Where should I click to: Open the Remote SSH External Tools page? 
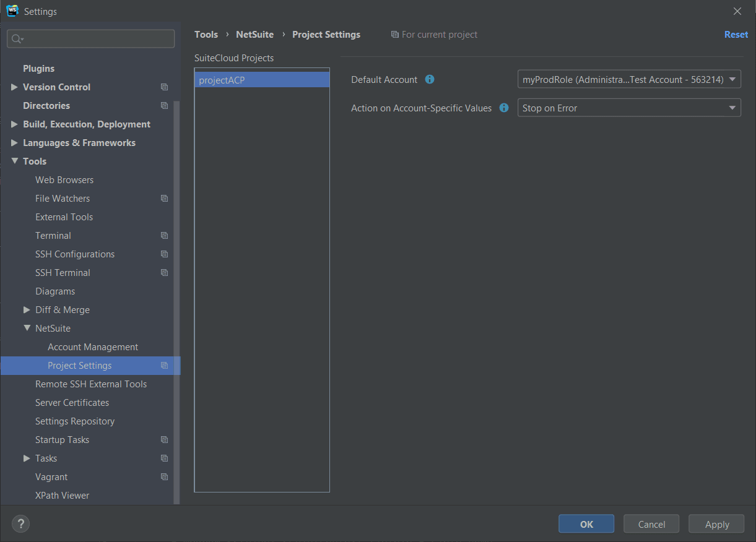coord(90,384)
